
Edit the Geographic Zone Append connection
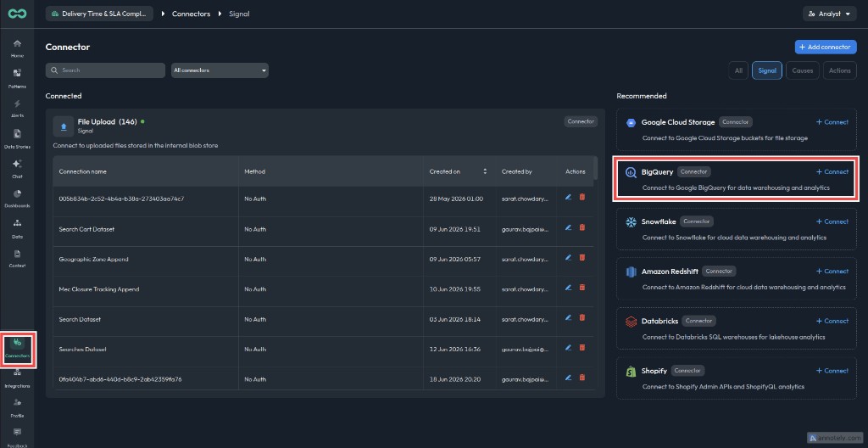click(x=568, y=257)
